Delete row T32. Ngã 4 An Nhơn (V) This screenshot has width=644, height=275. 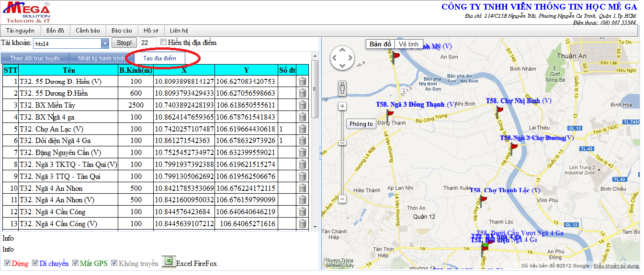[303, 200]
